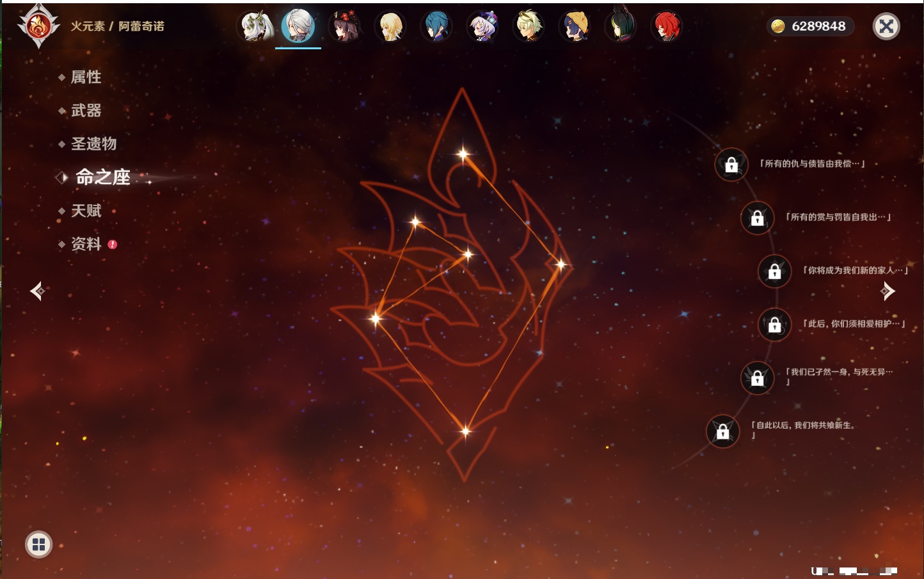Open the 属性 attributes tab

tap(86, 77)
